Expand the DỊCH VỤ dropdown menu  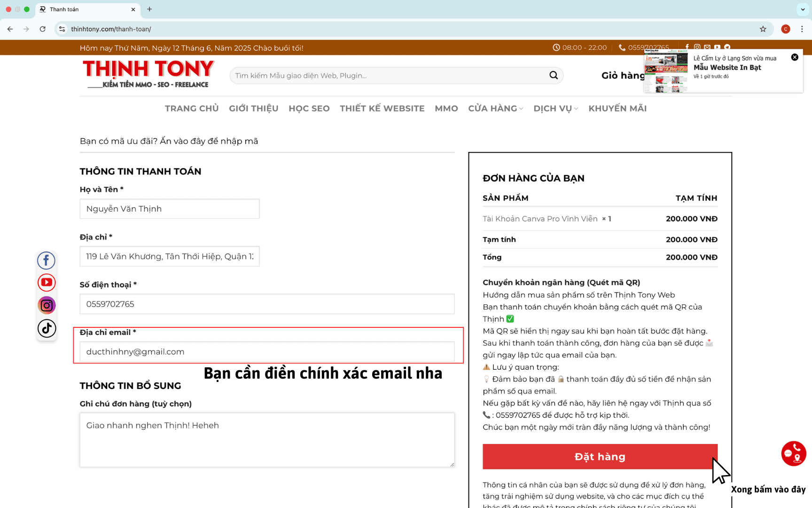(556, 108)
